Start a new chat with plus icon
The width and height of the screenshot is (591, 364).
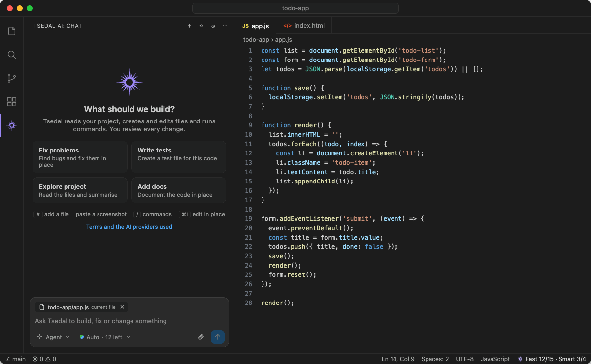coord(189,26)
